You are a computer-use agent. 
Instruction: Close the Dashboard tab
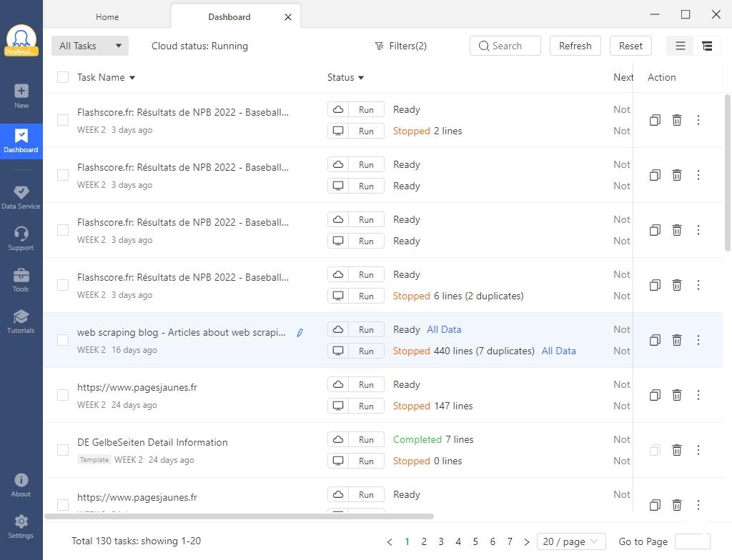click(x=288, y=17)
